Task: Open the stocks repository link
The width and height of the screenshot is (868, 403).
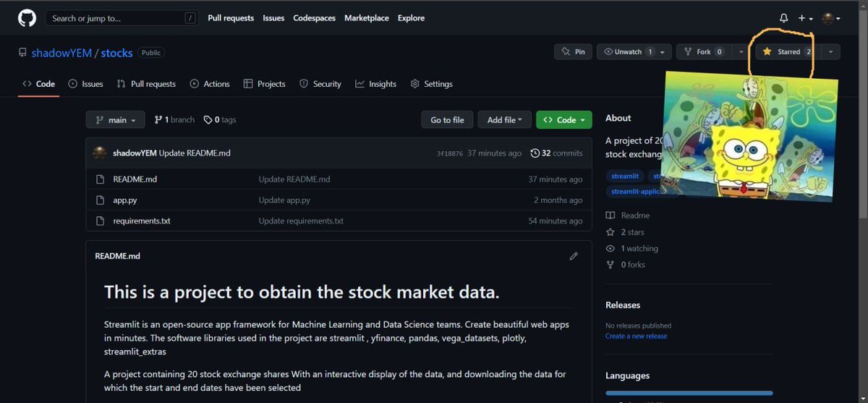Action: [x=116, y=53]
